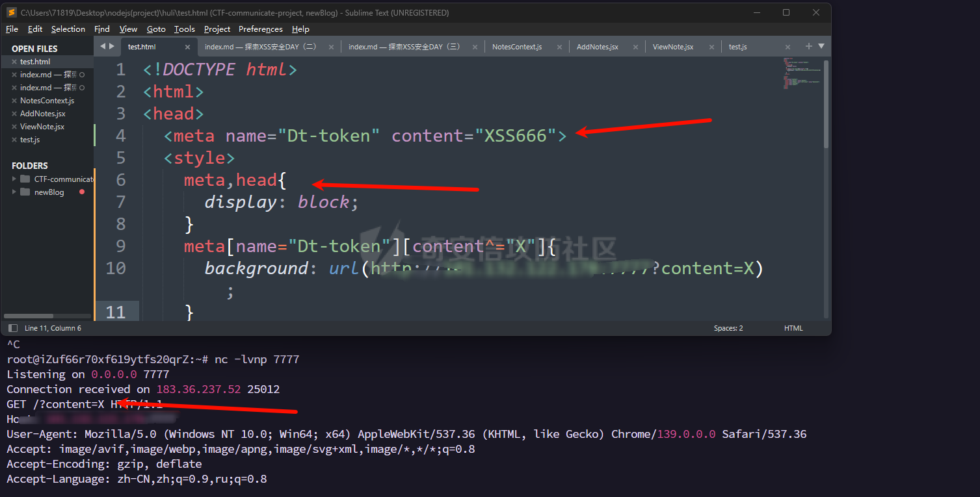Screen dimensions: 980x497
Task: Click Line 11, Column 6 in status bar
Action: click(x=53, y=328)
